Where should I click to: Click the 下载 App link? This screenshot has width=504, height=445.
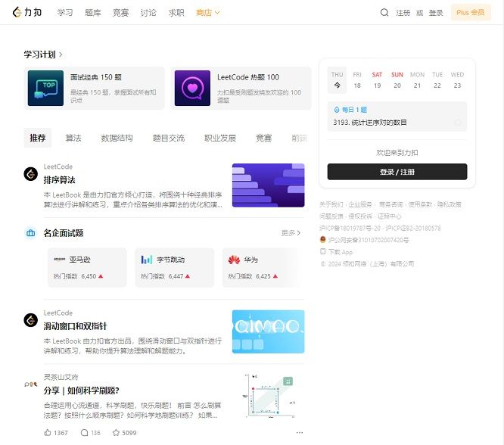click(341, 252)
